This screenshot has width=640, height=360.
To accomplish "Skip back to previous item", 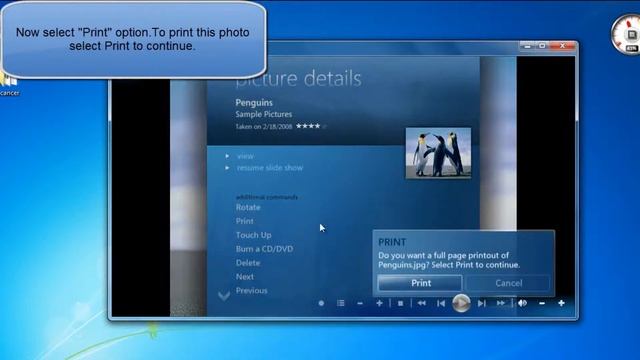I will (x=441, y=303).
